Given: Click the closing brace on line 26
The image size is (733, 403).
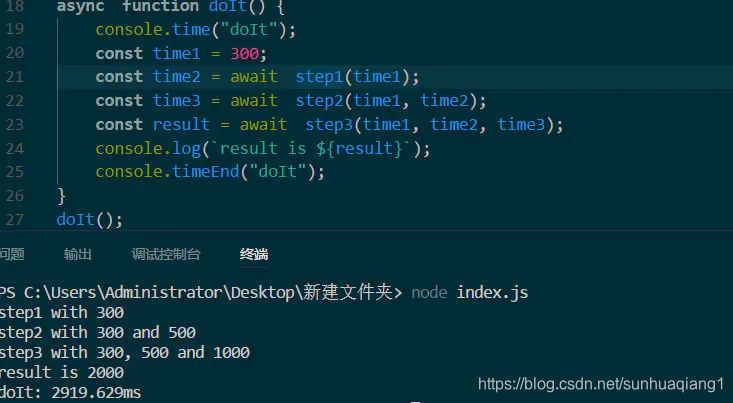Looking at the screenshot, I should pyautogui.click(x=61, y=195).
